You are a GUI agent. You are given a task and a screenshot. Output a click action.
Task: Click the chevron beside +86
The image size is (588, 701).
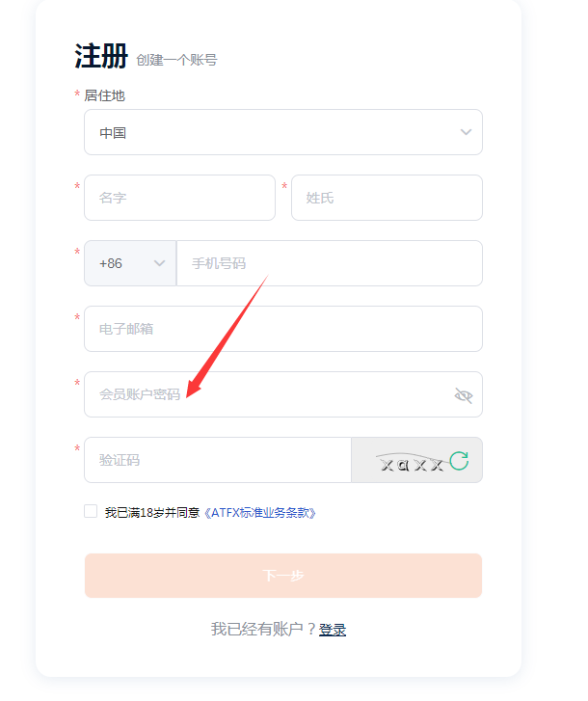click(x=159, y=263)
